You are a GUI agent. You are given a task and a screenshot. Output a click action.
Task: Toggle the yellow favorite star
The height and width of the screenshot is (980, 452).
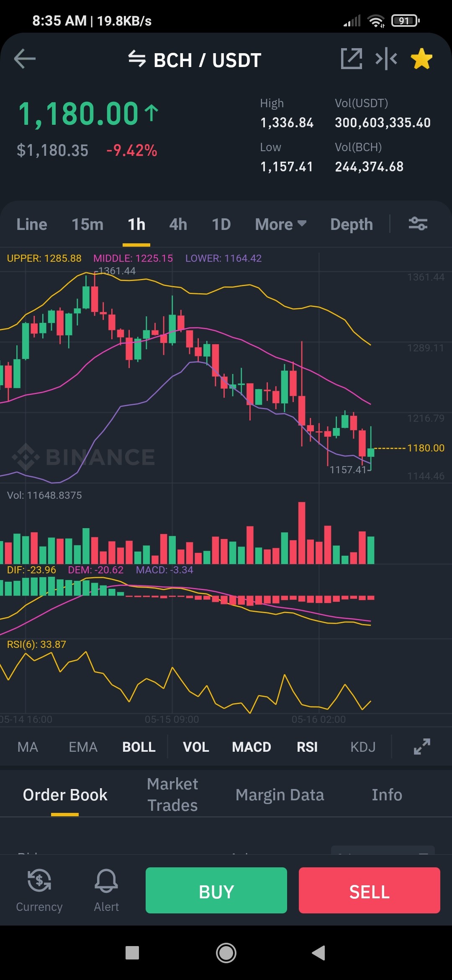tap(421, 59)
